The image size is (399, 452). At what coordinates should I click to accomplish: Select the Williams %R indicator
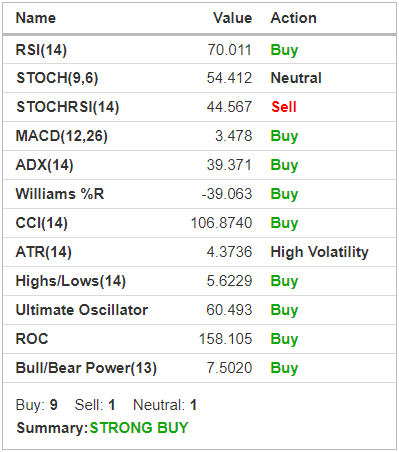[60, 194]
